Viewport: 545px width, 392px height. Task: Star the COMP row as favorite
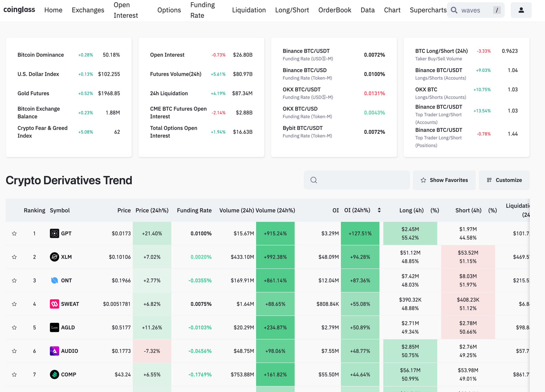coord(14,374)
